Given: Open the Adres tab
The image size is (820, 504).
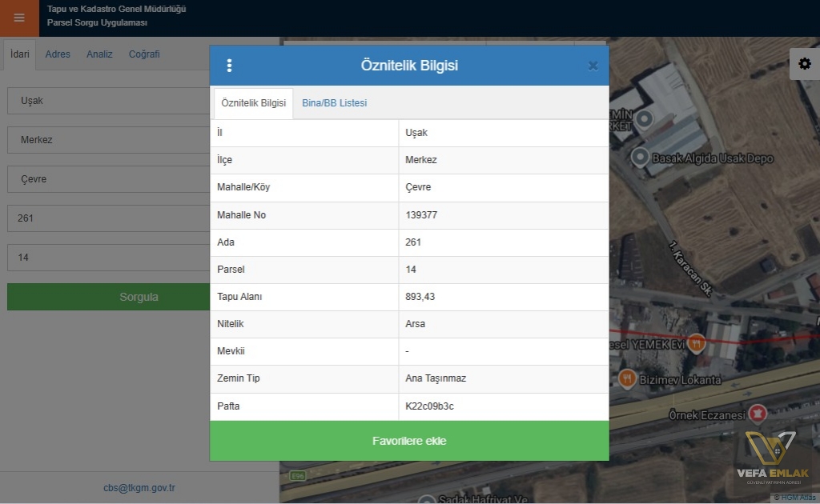Looking at the screenshot, I should [x=58, y=54].
